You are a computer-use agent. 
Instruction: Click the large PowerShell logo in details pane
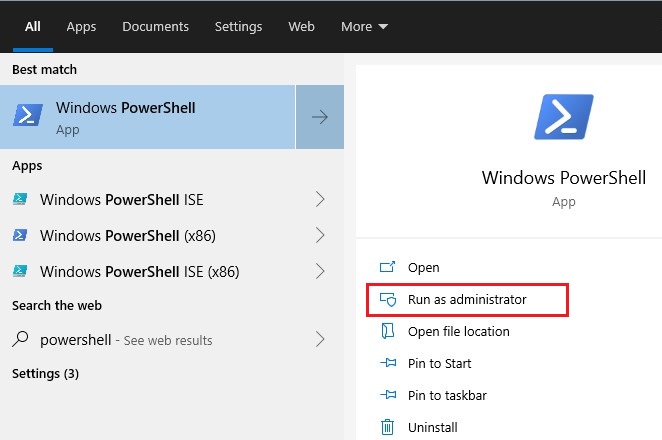564,117
